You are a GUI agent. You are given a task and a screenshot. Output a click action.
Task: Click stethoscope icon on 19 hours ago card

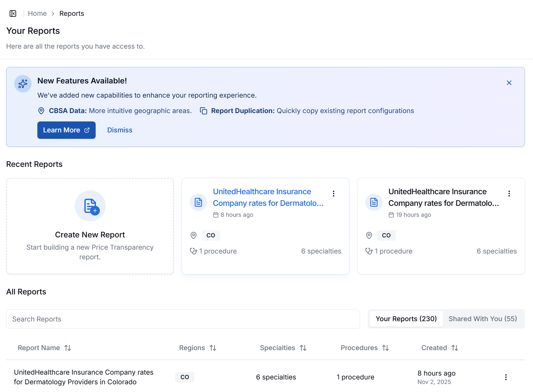coord(369,251)
